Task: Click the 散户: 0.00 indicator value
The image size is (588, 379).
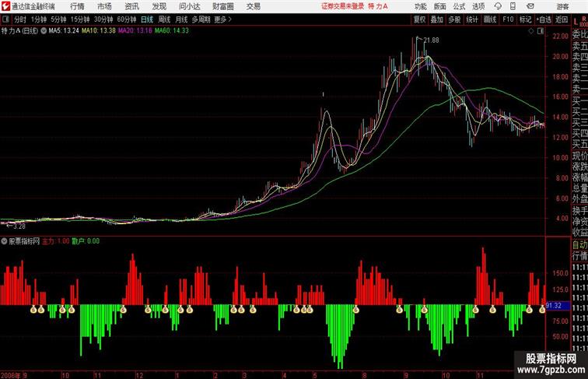Action: 86,241
